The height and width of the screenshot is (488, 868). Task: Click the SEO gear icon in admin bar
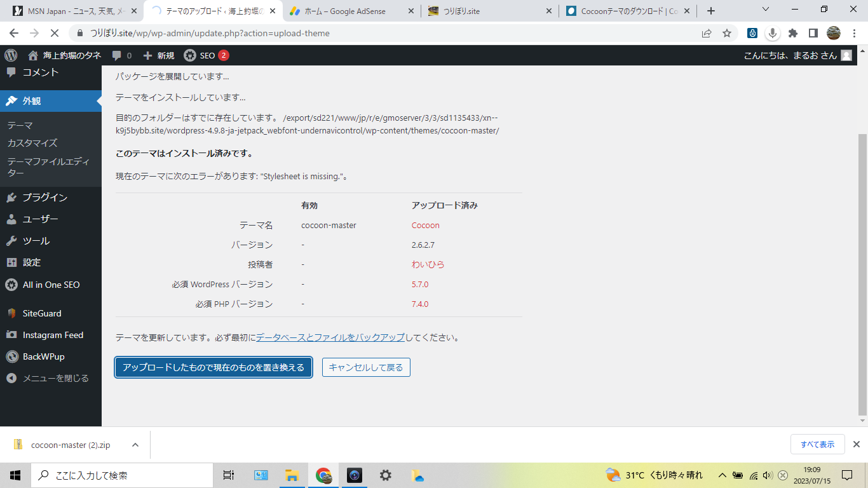pyautogui.click(x=190, y=55)
